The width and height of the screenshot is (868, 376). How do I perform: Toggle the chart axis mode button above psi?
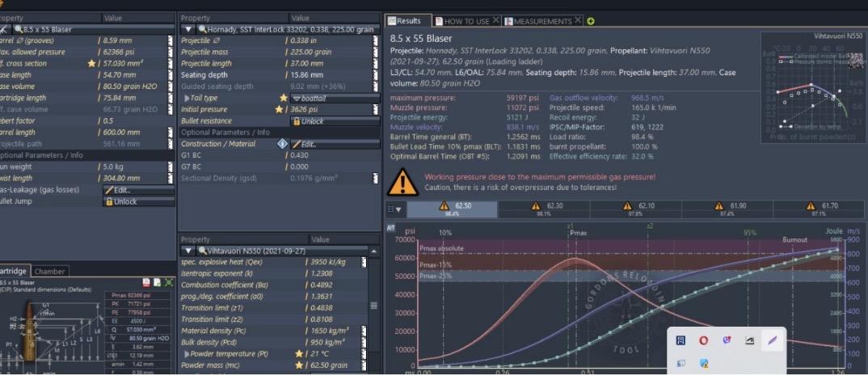tap(390, 227)
